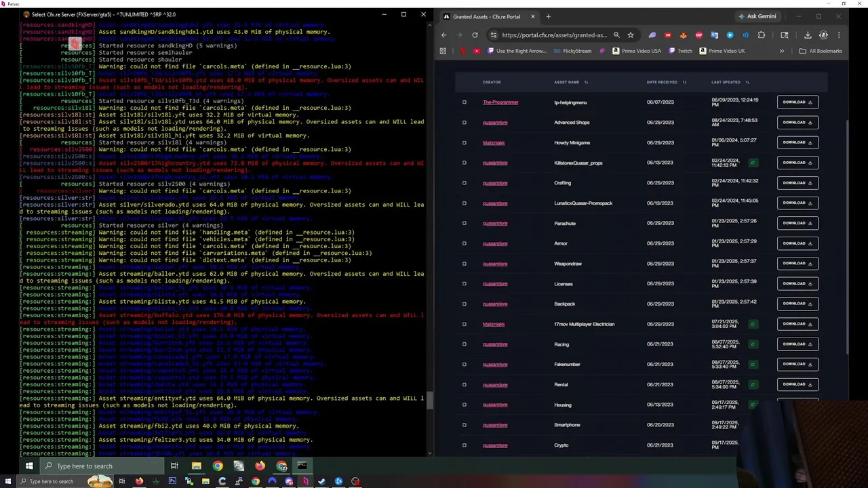Click the Start button in remote desktop taskbar

29,466
